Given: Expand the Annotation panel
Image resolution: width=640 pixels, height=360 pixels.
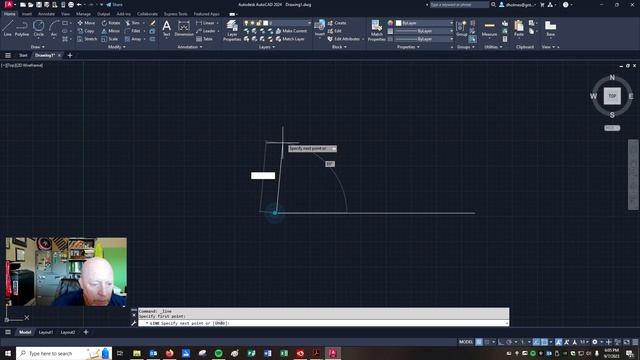Looking at the screenshot, I should point(189,47).
